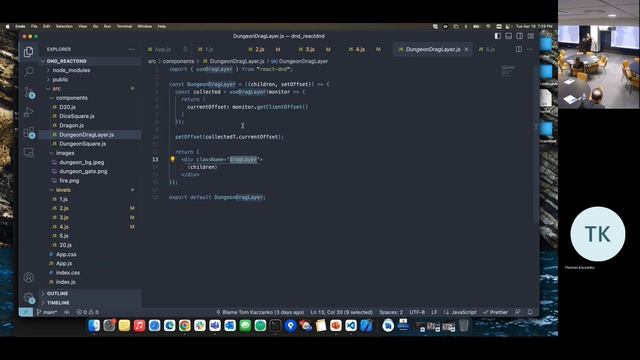Close the DungeonDragLayer.js tab
The width and height of the screenshot is (640, 360).
coord(467,49)
